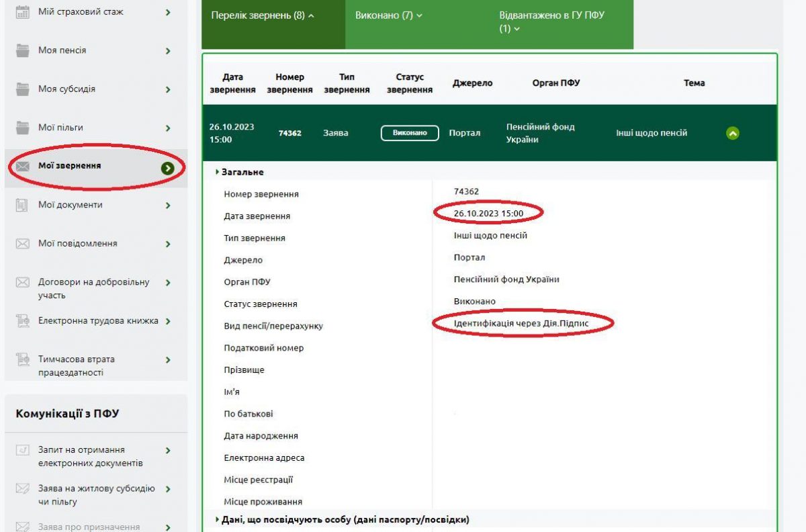This screenshot has width=806, height=532.
Task: Click the icon beside Електронна трудова книжка
Action: pyautogui.click(x=23, y=321)
